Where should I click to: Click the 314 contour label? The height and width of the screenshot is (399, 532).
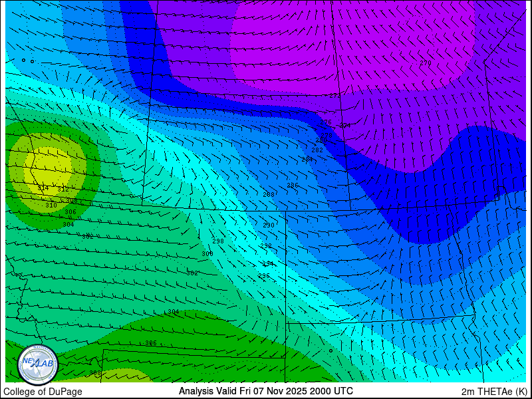pyautogui.click(x=43, y=188)
